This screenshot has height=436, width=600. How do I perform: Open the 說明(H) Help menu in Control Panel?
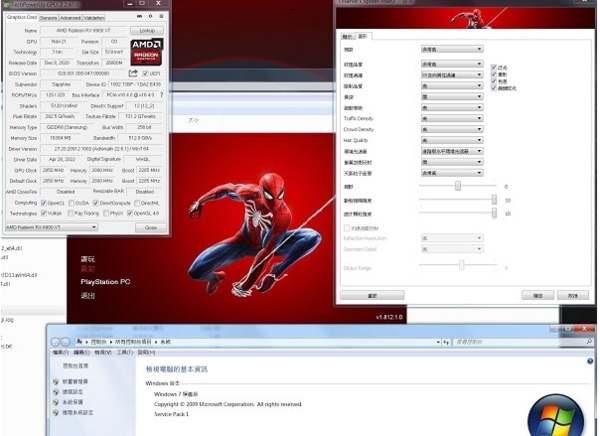(x=146, y=352)
